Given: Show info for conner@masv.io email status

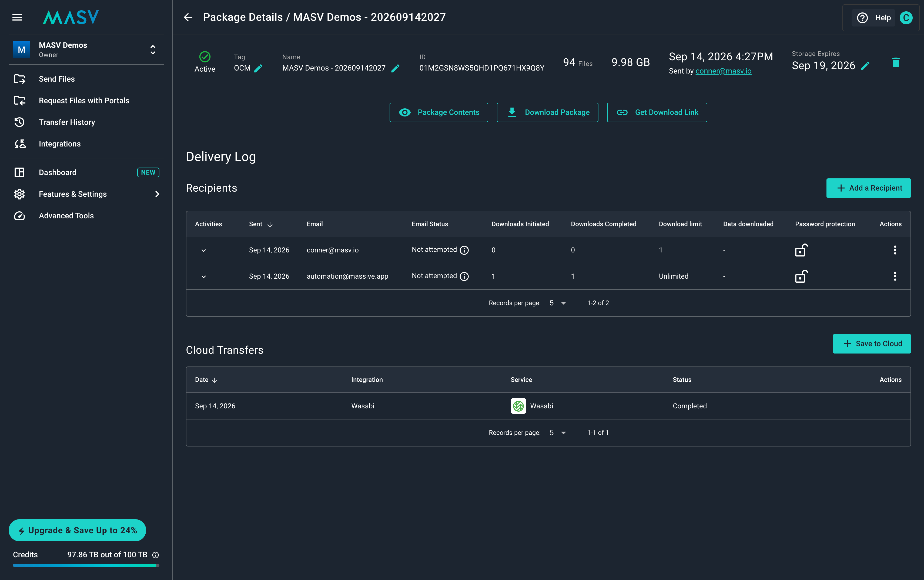Looking at the screenshot, I should click(464, 250).
